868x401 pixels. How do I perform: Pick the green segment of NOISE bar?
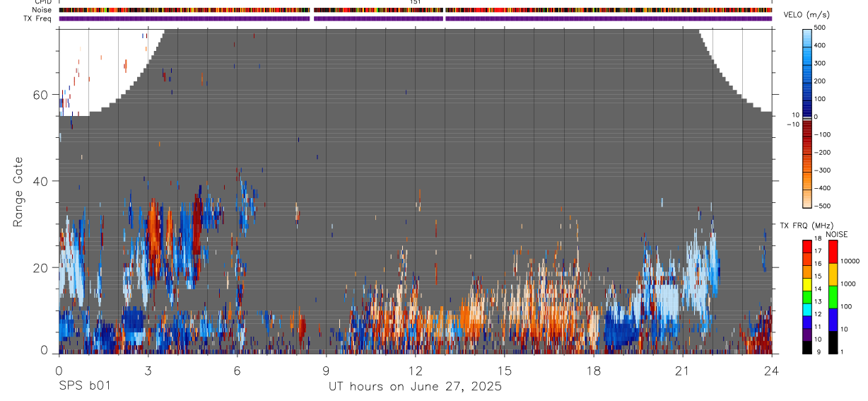click(x=833, y=297)
